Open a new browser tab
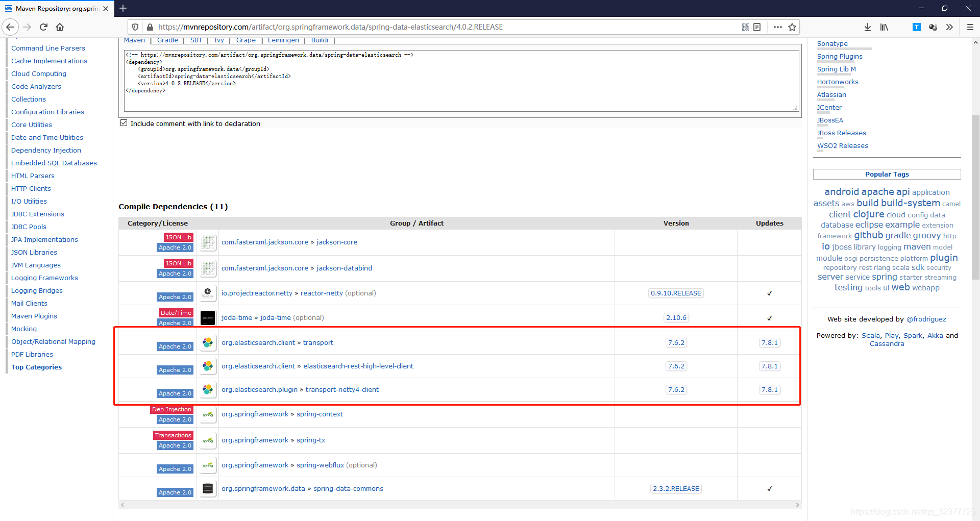Image resolution: width=980 pixels, height=521 pixels. (x=123, y=8)
